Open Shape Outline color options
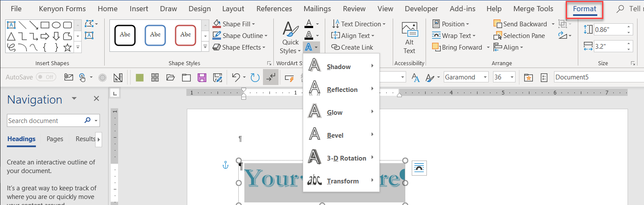 pyautogui.click(x=240, y=36)
